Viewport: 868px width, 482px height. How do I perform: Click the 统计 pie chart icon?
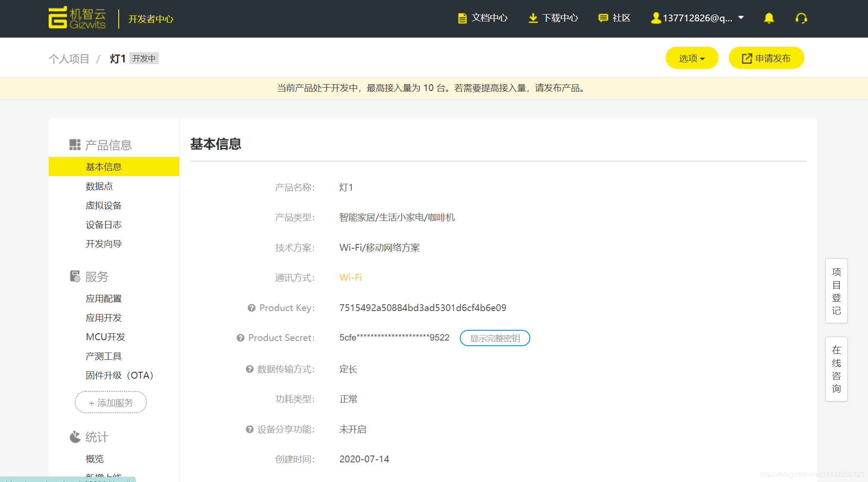pos(75,437)
